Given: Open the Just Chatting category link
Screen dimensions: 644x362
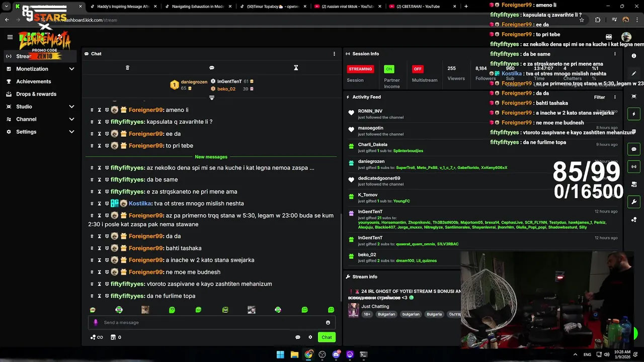Looking at the screenshot, I should pos(375,306).
